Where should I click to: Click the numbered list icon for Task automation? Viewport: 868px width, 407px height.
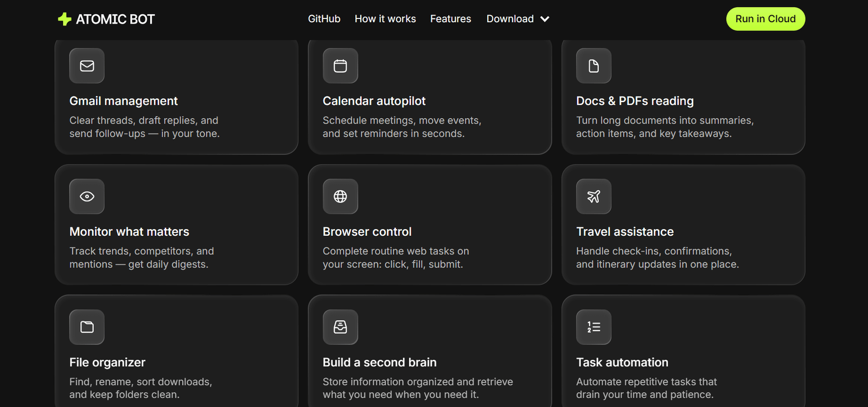(593, 327)
